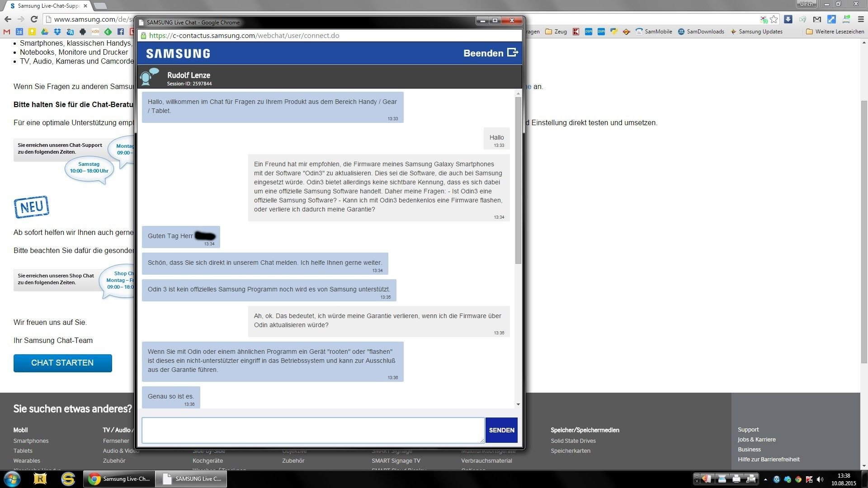Open Hilfe zur Barrierefreiheit link
The image size is (868, 488).
769,460
